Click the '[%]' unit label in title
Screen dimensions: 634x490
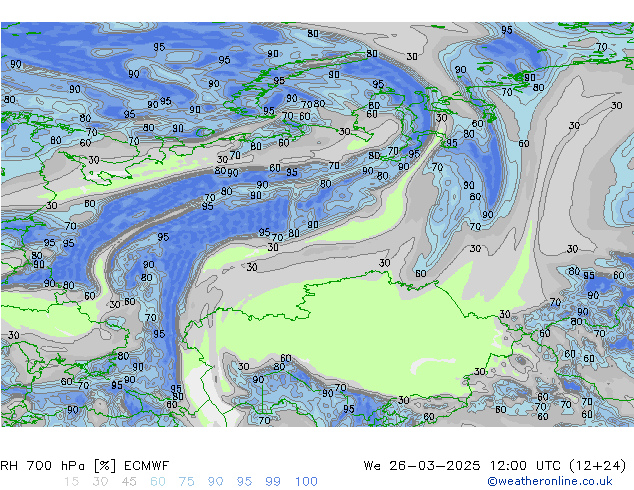[105, 466]
